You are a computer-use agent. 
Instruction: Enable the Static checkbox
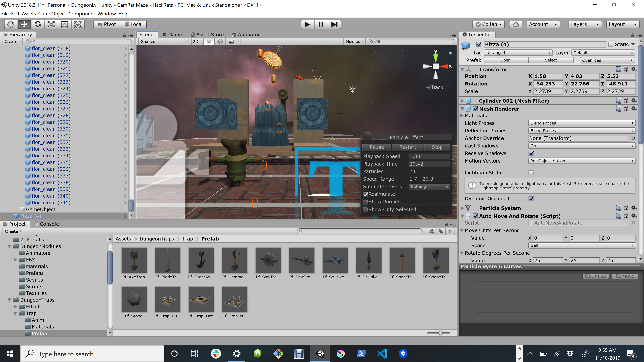(x=611, y=44)
